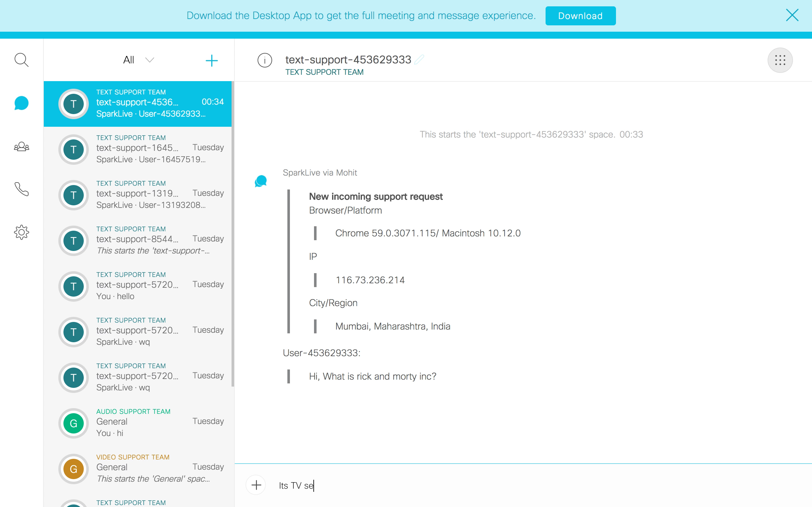Open the TEXT SUPPORT TEAM link in header
The width and height of the screenshot is (812, 507).
324,72
